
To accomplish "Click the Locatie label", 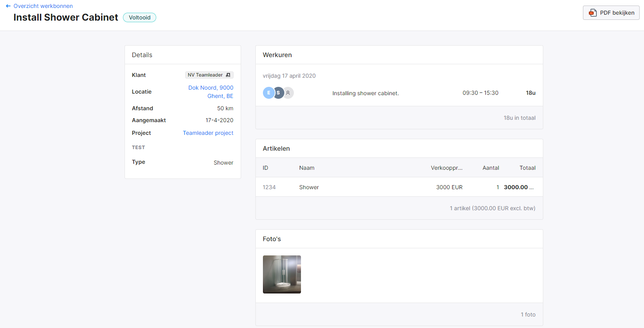I will coord(142,92).
